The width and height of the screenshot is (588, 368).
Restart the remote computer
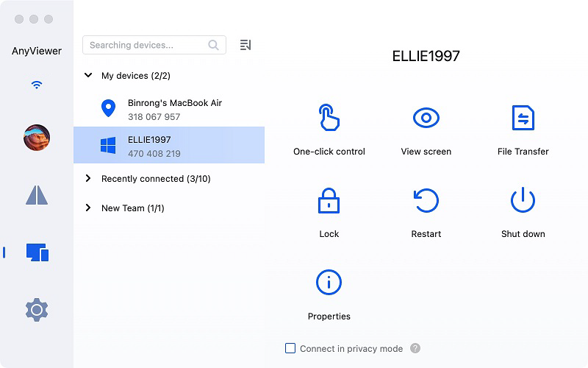tap(426, 201)
